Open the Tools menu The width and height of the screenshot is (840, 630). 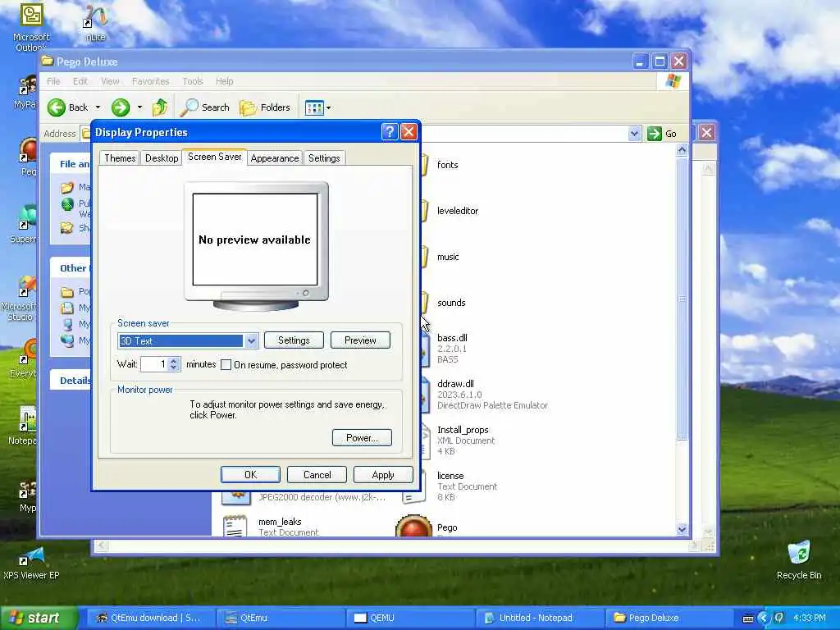[192, 81]
